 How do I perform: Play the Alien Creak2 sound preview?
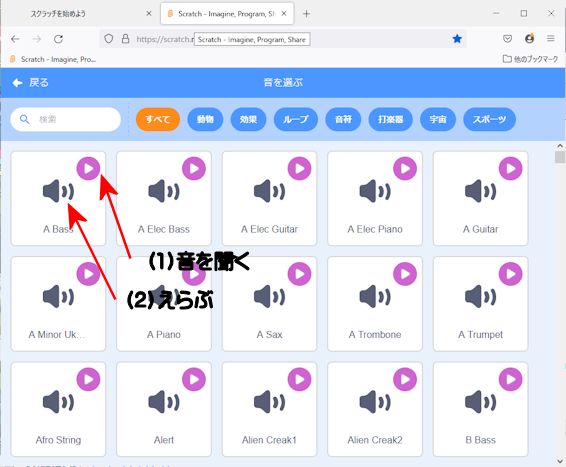[405, 379]
